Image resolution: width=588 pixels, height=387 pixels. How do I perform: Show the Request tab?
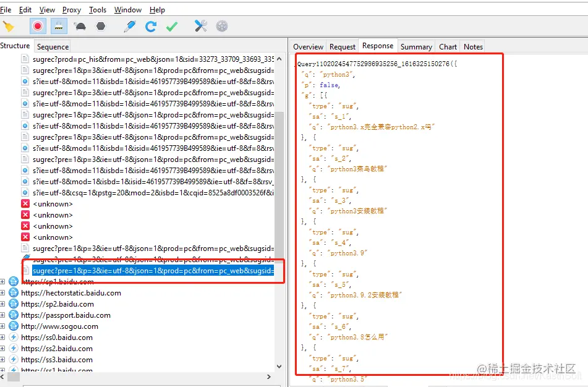click(x=343, y=47)
